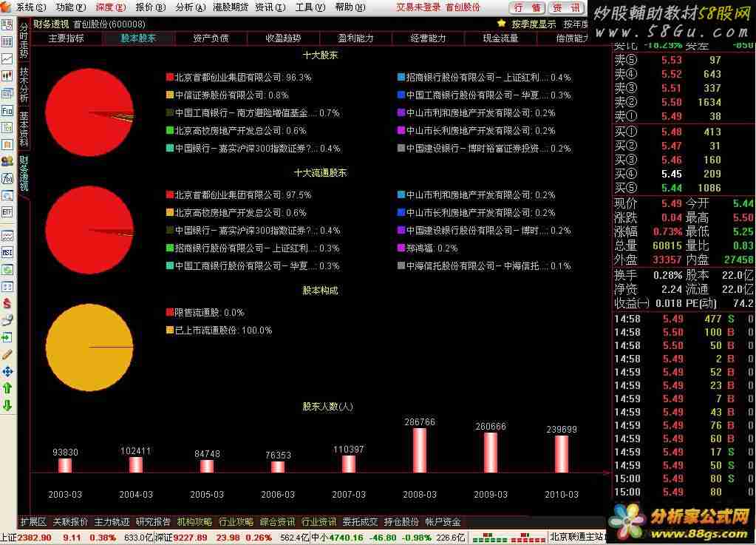Open the 主力轨迹 bottom tab
The height and width of the screenshot is (545, 756).
pyautogui.click(x=112, y=522)
